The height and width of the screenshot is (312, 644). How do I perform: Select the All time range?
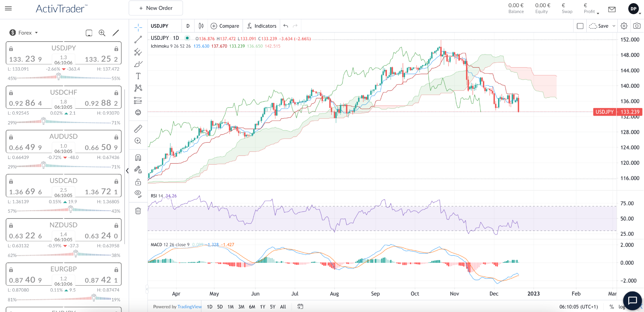coord(283,307)
